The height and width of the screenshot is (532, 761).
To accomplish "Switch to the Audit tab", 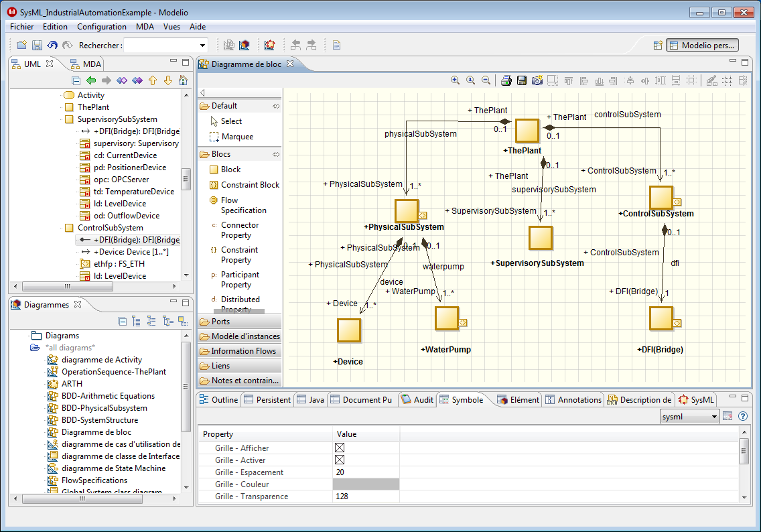I will point(417,399).
